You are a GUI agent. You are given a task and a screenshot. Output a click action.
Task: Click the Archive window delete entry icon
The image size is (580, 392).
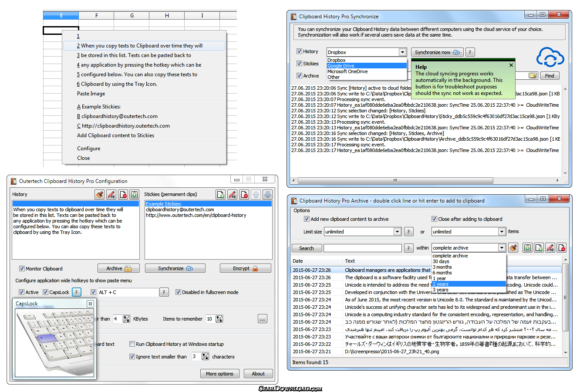561,248
